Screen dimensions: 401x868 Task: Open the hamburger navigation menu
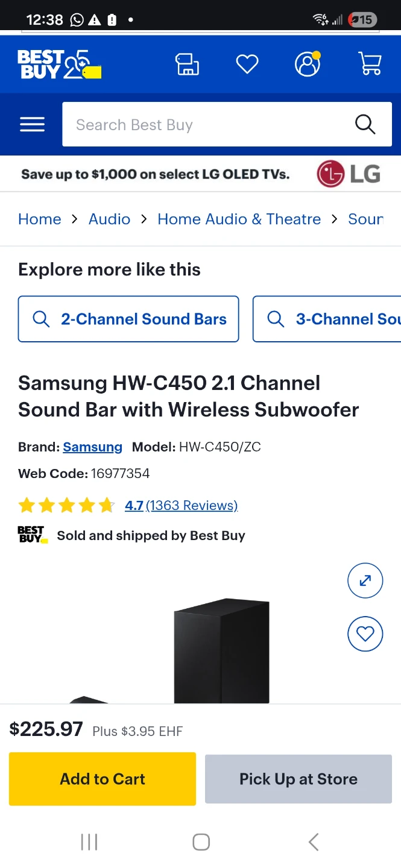(x=32, y=125)
